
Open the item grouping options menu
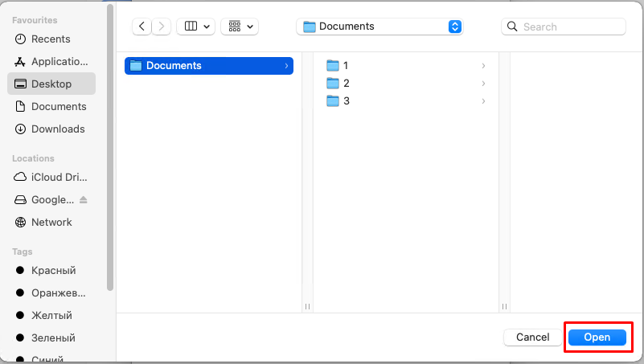tap(240, 27)
